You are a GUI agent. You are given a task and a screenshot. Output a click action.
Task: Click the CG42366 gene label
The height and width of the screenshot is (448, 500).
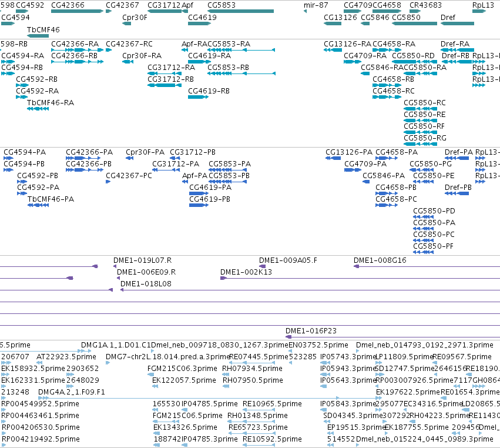click(x=68, y=5)
